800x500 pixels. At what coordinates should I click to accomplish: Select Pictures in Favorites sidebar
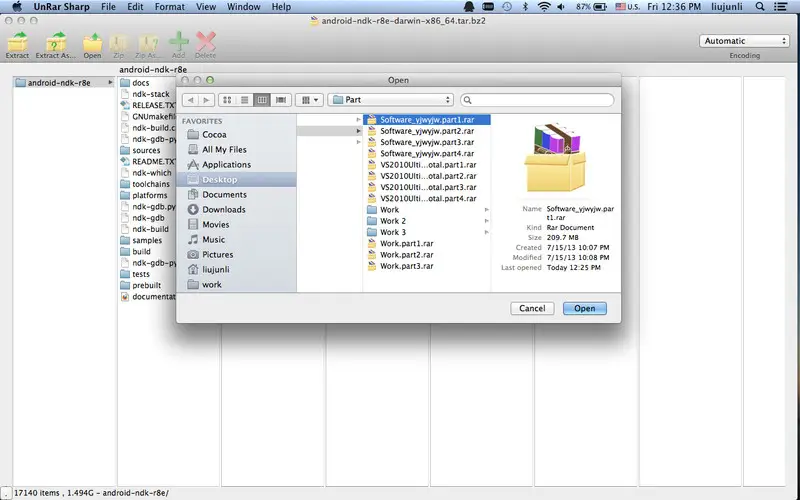pyautogui.click(x=217, y=255)
